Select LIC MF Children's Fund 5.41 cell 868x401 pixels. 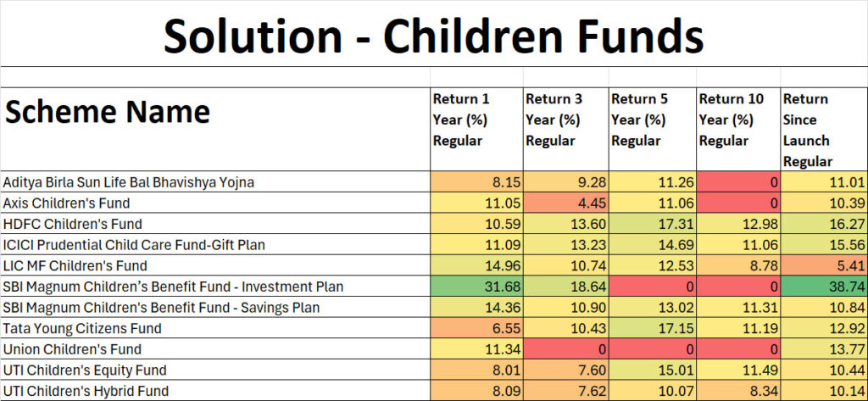point(824,266)
